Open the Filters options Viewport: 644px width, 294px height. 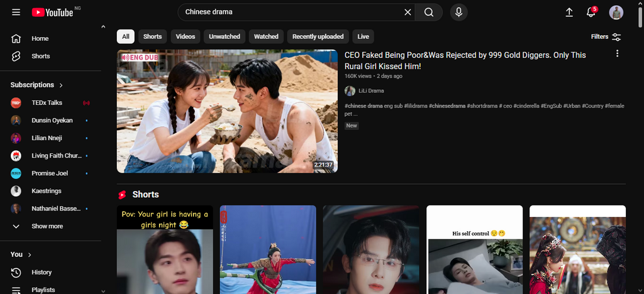click(606, 36)
